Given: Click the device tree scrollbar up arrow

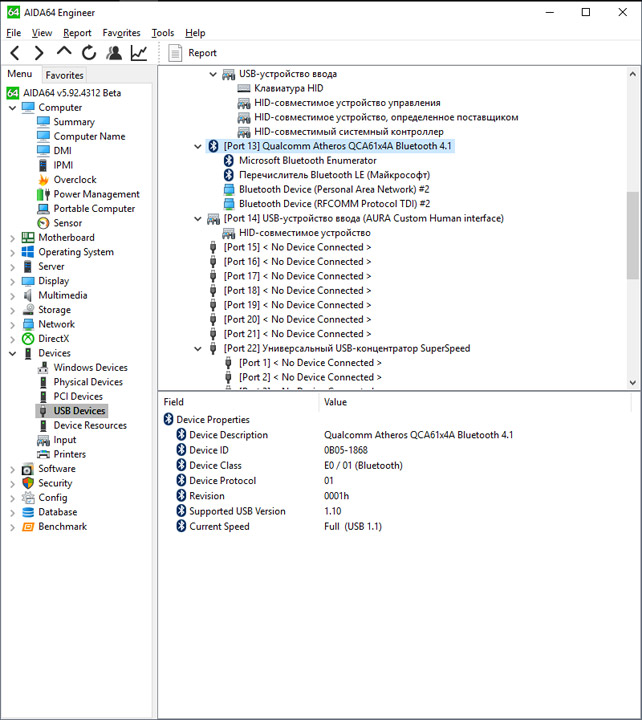Looking at the screenshot, I should pyautogui.click(x=633, y=74).
